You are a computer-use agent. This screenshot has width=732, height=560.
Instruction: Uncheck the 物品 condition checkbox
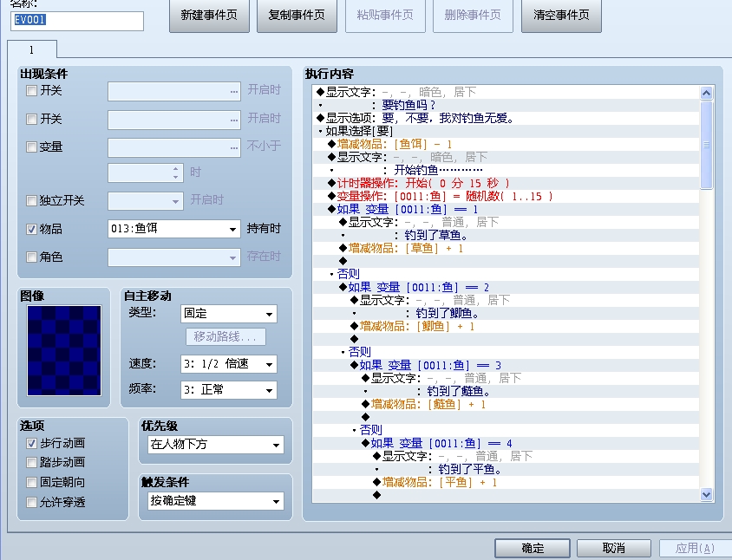(31, 229)
